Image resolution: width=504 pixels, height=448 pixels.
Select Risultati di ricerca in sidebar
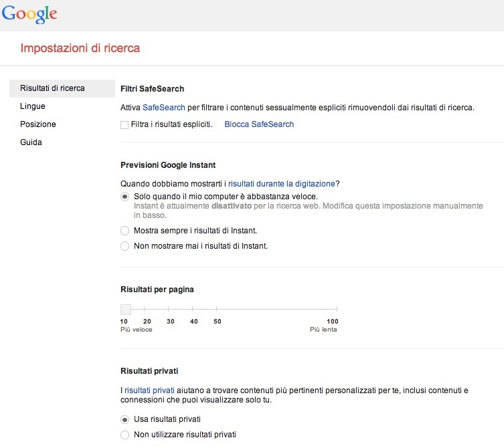tap(52, 88)
